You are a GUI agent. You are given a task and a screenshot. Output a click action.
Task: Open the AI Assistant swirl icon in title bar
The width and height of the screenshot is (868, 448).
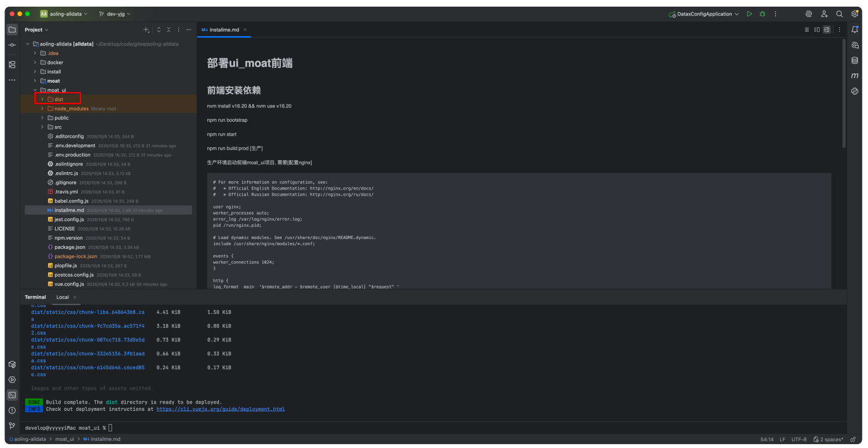pyautogui.click(x=809, y=14)
